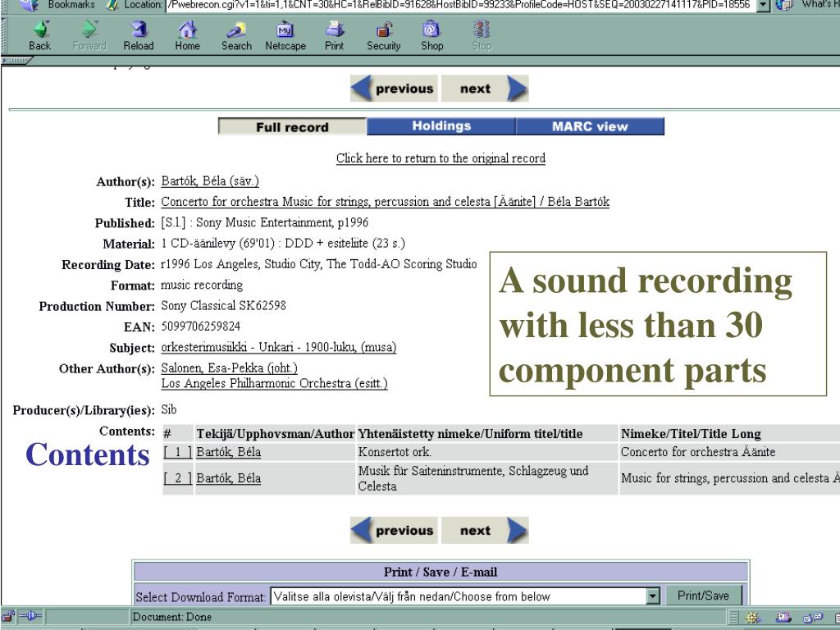
Task: Open Netscape Search from toolbar
Action: [236, 35]
